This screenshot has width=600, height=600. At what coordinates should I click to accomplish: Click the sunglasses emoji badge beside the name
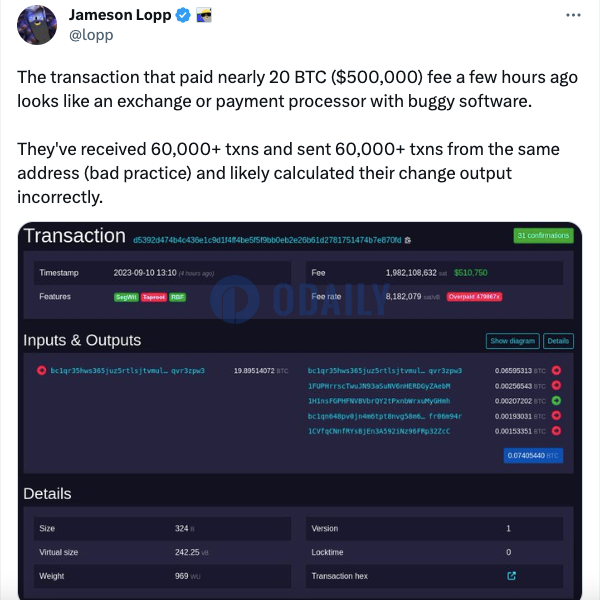204,15
